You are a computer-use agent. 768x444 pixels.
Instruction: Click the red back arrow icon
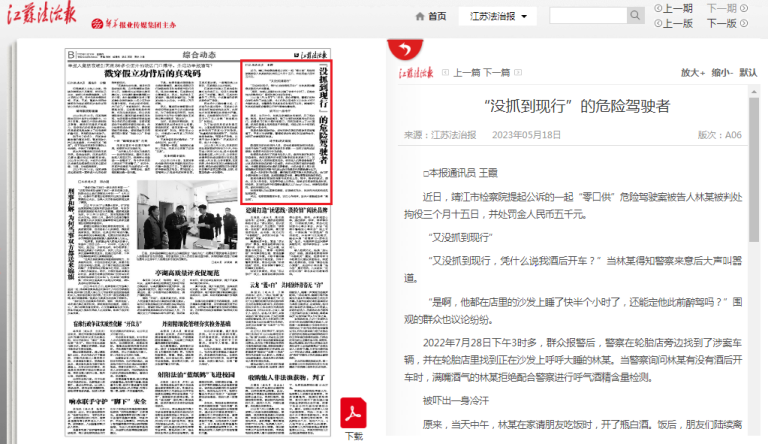405,49
